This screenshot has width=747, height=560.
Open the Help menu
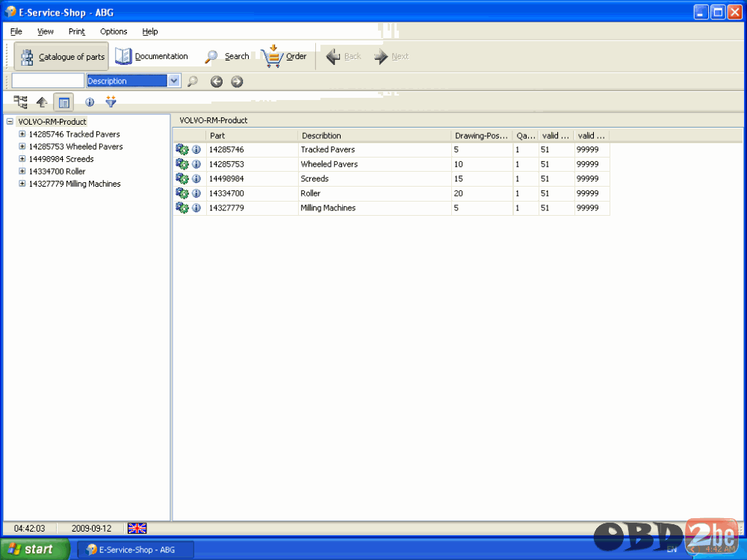pyautogui.click(x=150, y=31)
